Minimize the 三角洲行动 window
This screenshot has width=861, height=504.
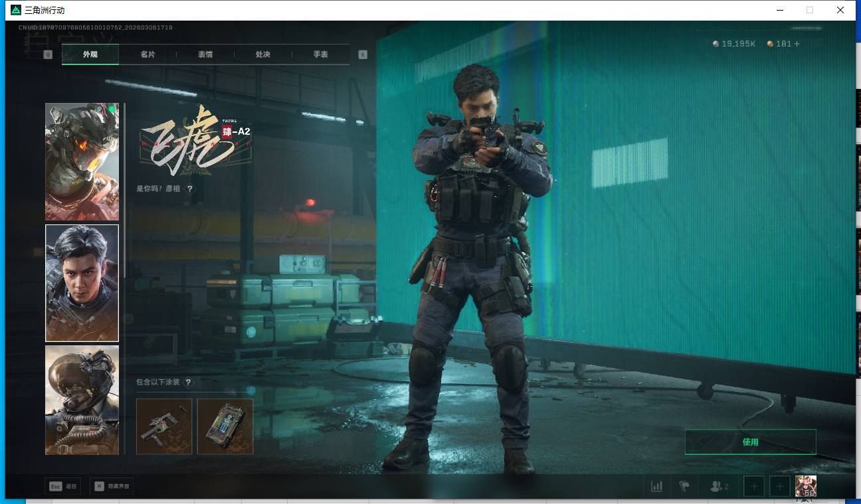coord(779,10)
